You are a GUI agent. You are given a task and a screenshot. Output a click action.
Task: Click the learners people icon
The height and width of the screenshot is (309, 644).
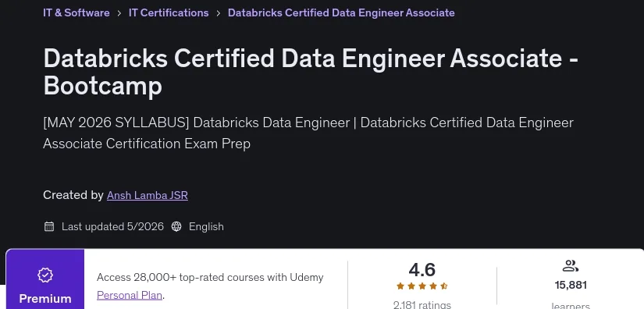click(571, 266)
